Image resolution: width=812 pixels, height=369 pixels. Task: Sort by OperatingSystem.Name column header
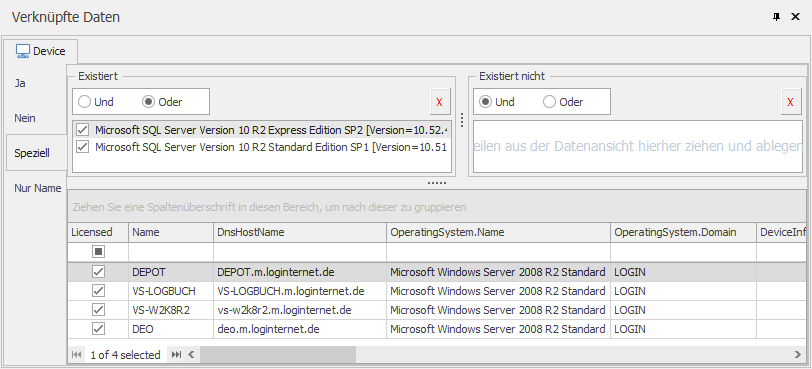[499, 232]
